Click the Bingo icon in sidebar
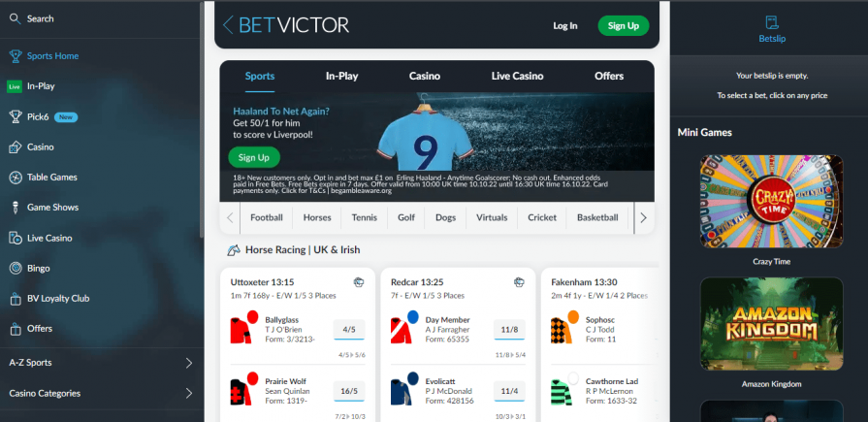Viewport: 868px width, 422px height. pyautogui.click(x=16, y=268)
